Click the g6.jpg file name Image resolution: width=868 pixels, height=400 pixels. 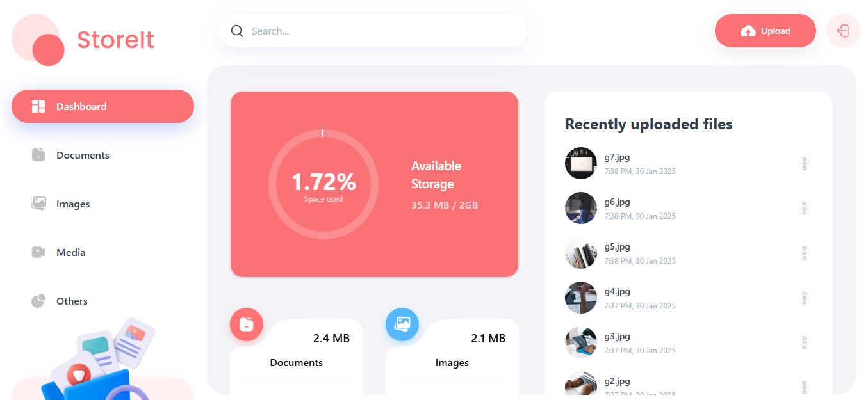[618, 202]
